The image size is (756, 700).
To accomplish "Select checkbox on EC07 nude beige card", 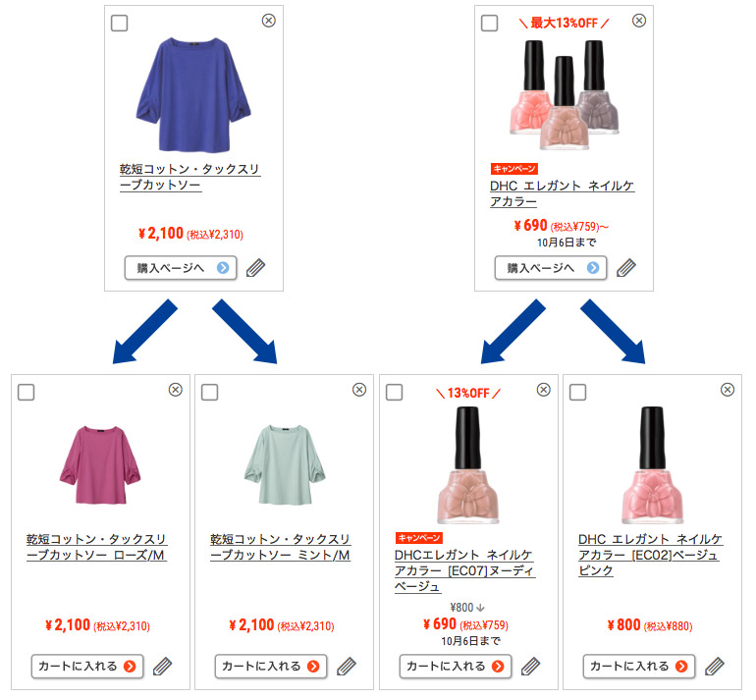I will (394, 392).
